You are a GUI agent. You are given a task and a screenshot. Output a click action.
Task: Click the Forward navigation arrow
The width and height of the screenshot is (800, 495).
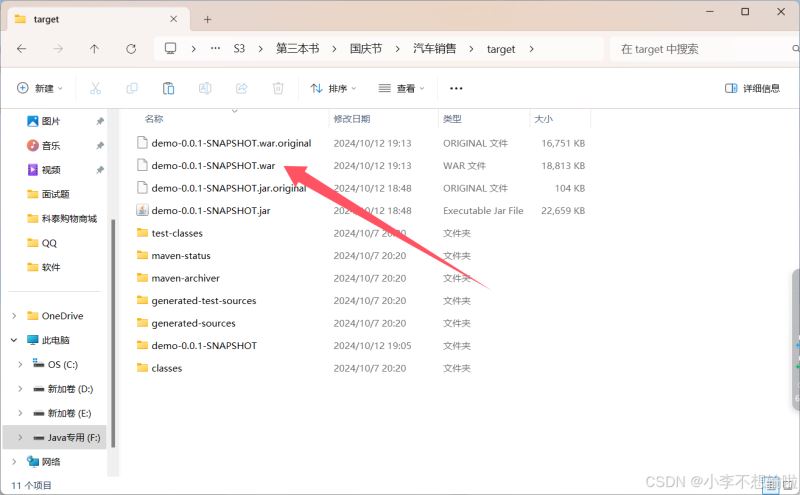click(x=58, y=49)
